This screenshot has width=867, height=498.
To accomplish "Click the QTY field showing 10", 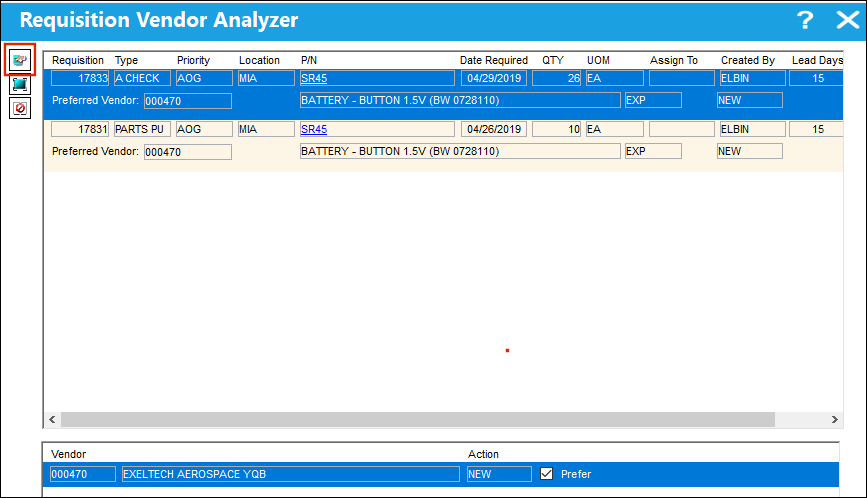I will point(556,129).
